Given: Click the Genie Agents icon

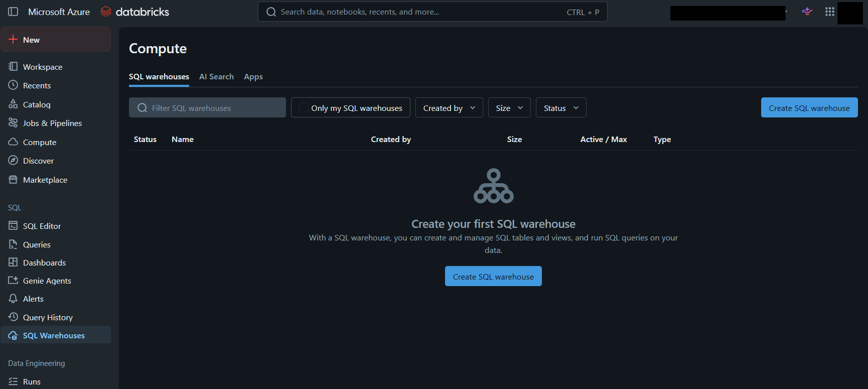Looking at the screenshot, I should (13, 281).
